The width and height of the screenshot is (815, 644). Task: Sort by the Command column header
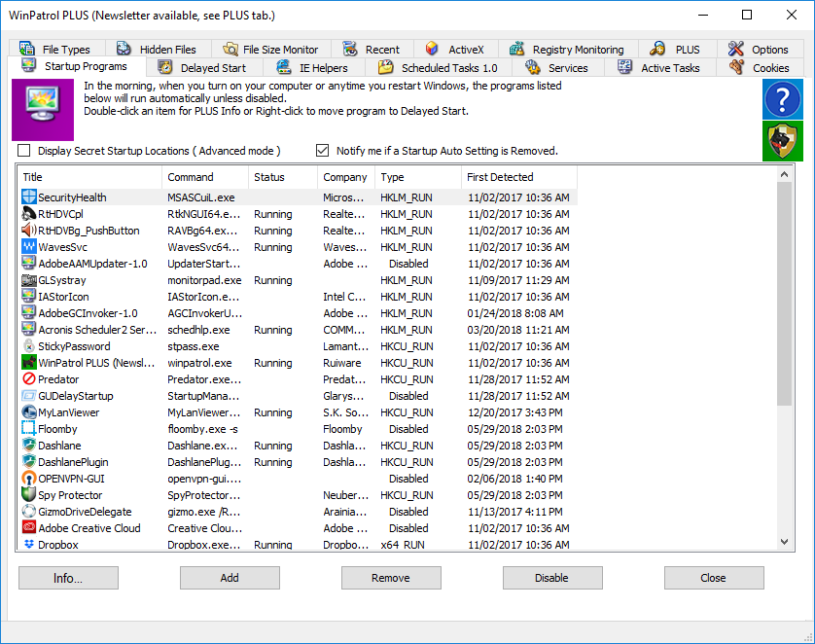205,177
